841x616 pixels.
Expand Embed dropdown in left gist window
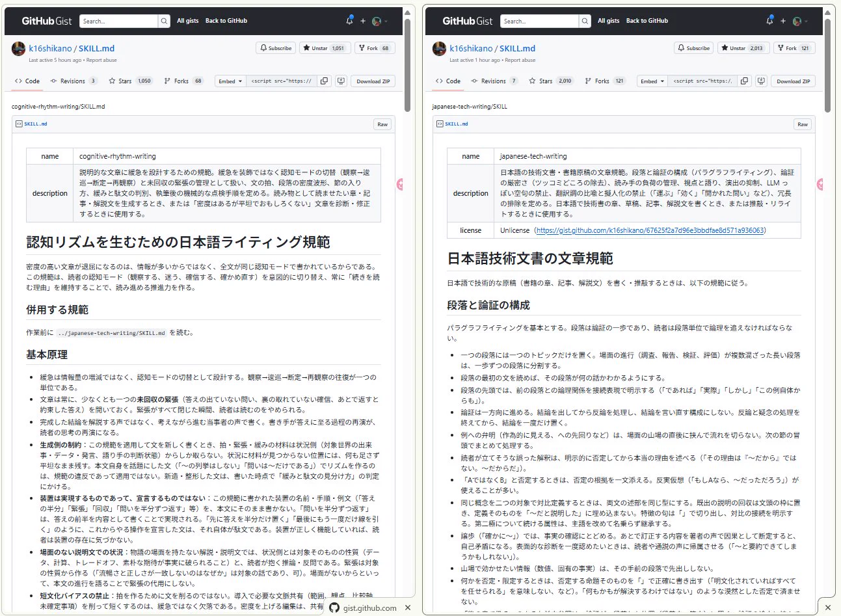click(x=231, y=81)
